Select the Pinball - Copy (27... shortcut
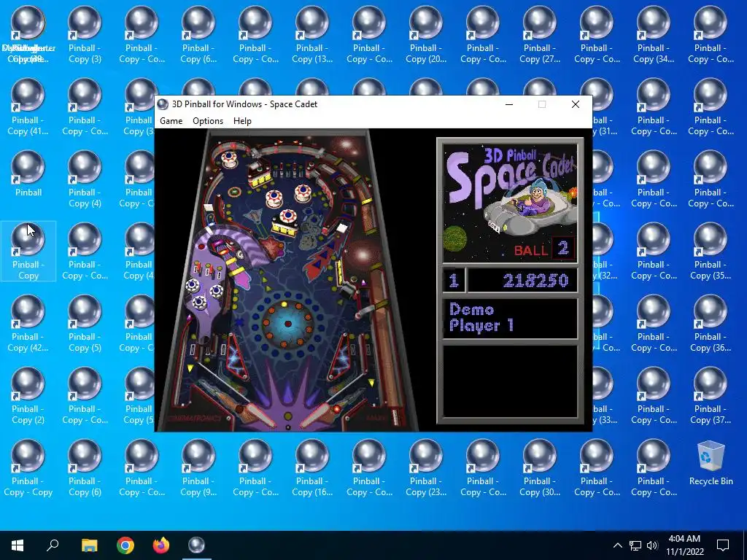 540,35
